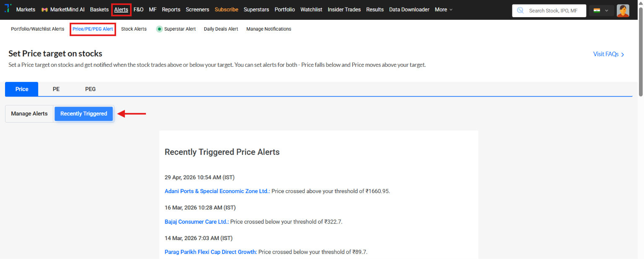
Task: Switch to the PE tab
Action: (x=56, y=89)
